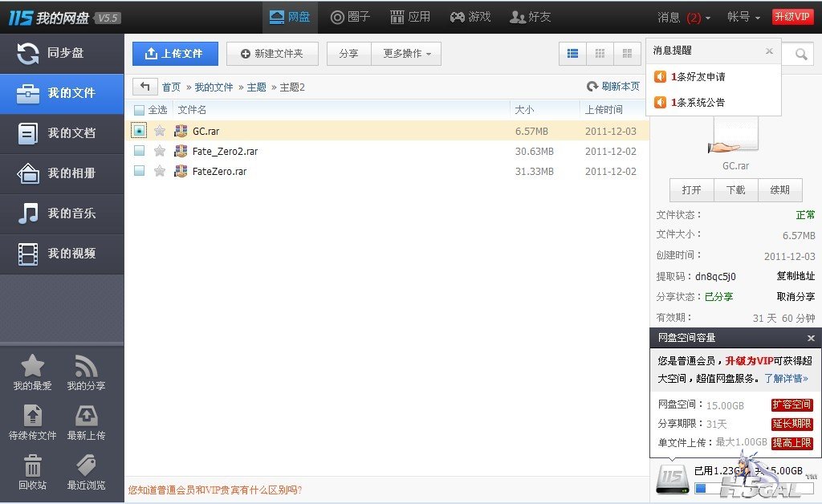
Task: Click the 上传文件 upload button
Action: coord(175,54)
